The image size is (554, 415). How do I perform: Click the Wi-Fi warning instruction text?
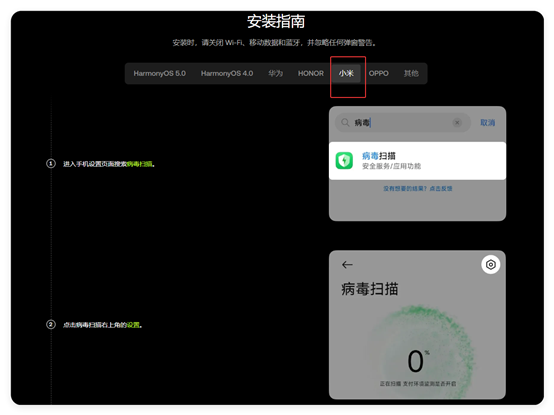[274, 43]
